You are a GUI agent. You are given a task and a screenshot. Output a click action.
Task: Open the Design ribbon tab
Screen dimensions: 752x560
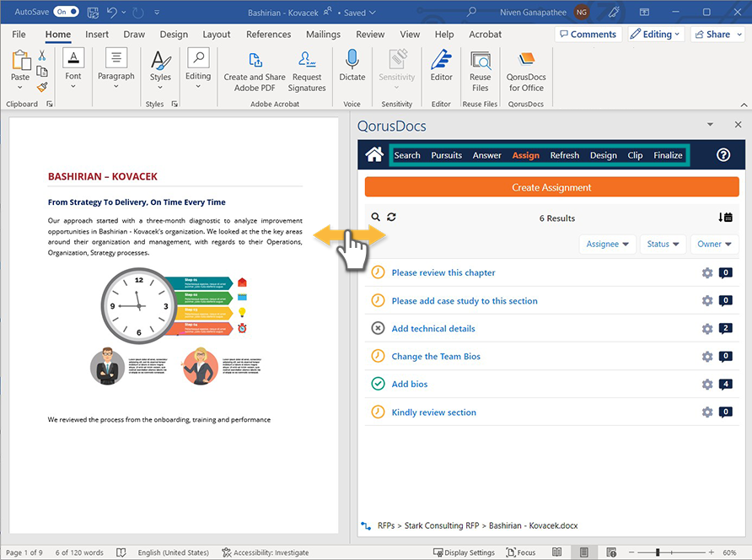[174, 34]
